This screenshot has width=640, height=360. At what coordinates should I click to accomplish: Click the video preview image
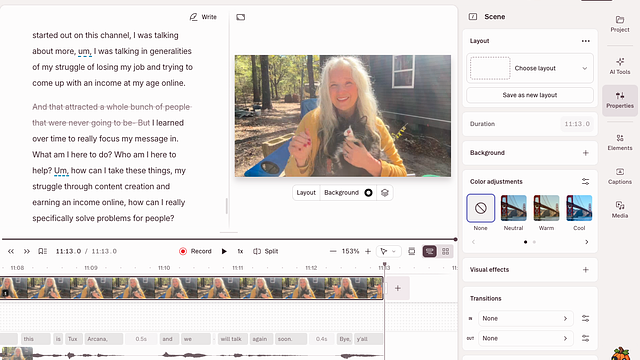pyautogui.click(x=343, y=116)
